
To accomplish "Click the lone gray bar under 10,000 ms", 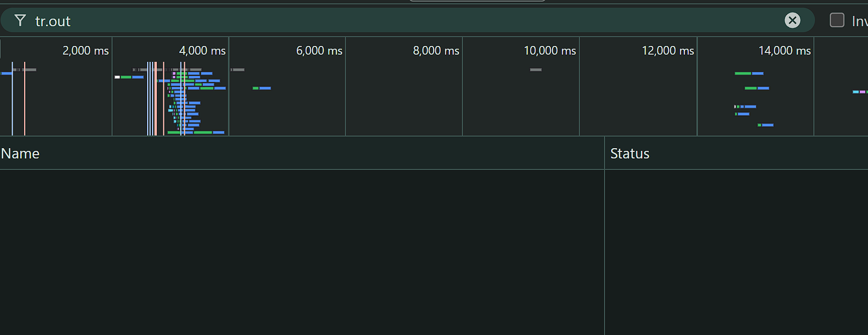I will pyautogui.click(x=536, y=70).
